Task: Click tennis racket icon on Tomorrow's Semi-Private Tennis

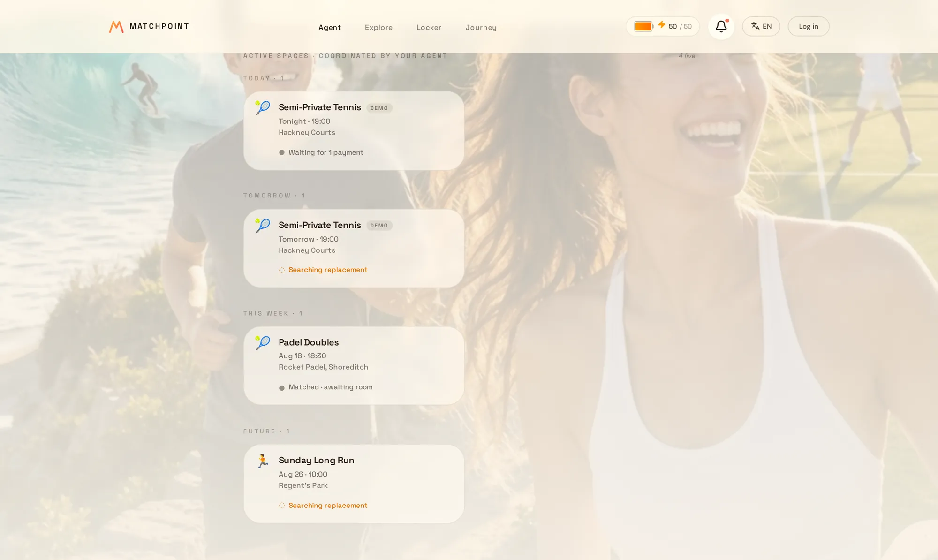Action: point(263,226)
